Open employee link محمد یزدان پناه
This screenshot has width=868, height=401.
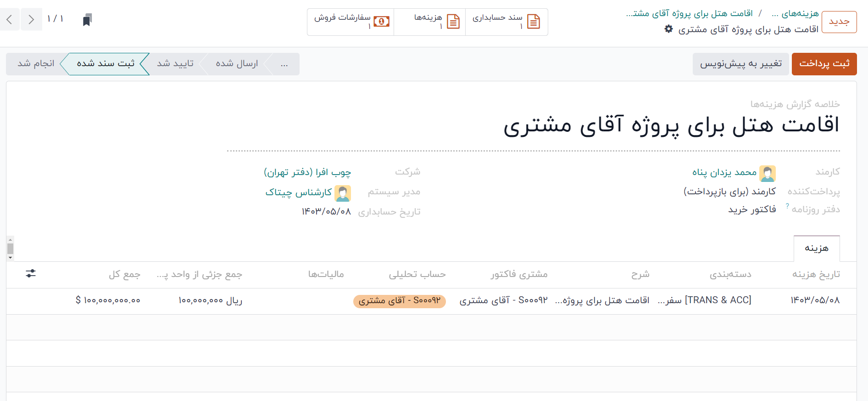tap(724, 172)
